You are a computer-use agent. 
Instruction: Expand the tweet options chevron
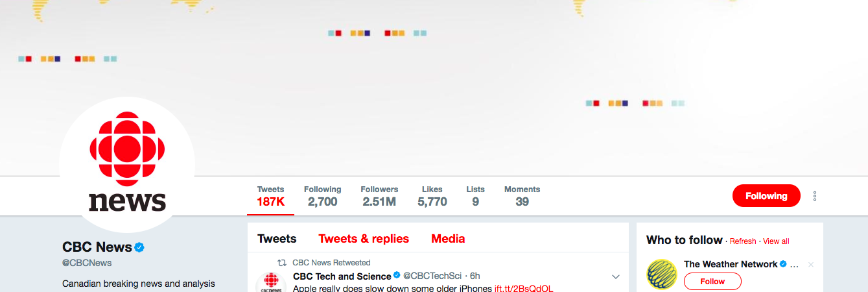pyautogui.click(x=616, y=277)
